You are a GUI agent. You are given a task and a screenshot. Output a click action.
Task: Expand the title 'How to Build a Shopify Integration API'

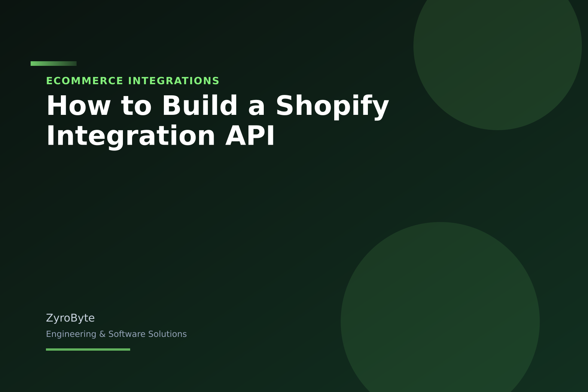point(217,120)
